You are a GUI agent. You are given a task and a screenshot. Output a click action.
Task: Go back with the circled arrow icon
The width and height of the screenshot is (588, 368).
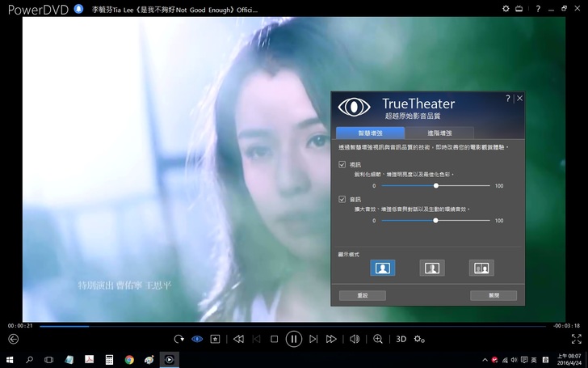[x=12, y=339]
